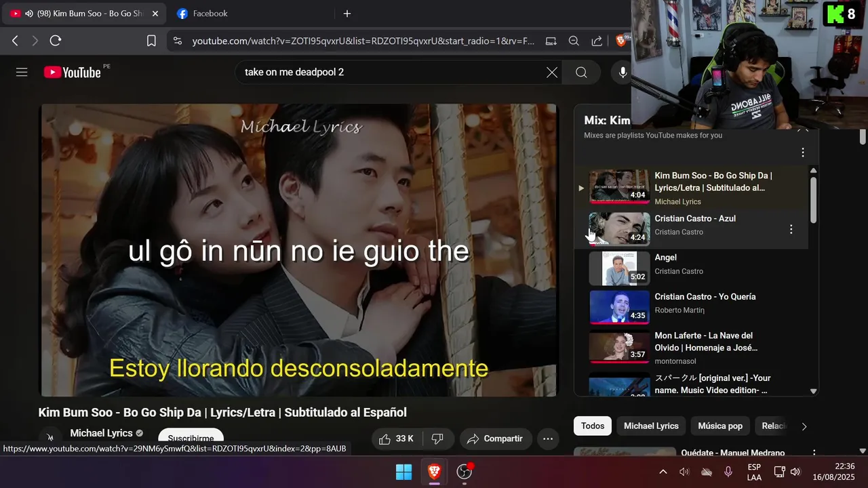
Task: Show more filter chips with the arrow
Action: point(804,426)
